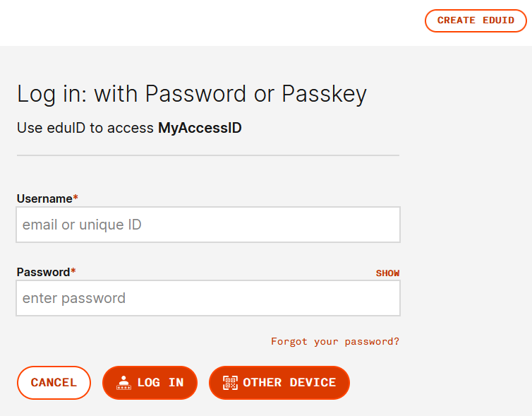Click the Password label text
532x416 pixels.
43,272
